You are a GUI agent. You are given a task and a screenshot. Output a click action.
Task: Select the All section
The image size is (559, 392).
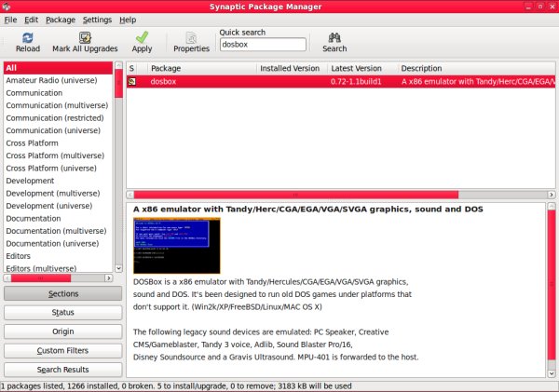58,68
